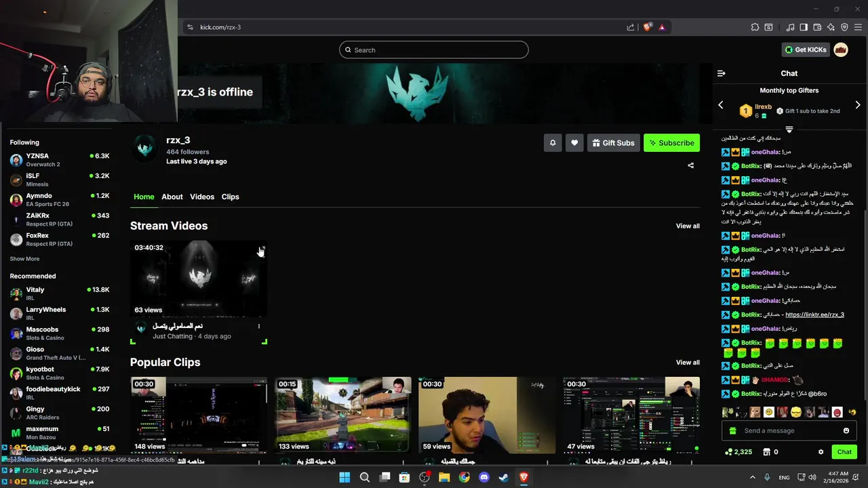Image resolution: width=868 pixels, height=488 pixels.
Task: Go to previous top gifter with left arrow
Action: pyautogui.click(x=721, y=105)
